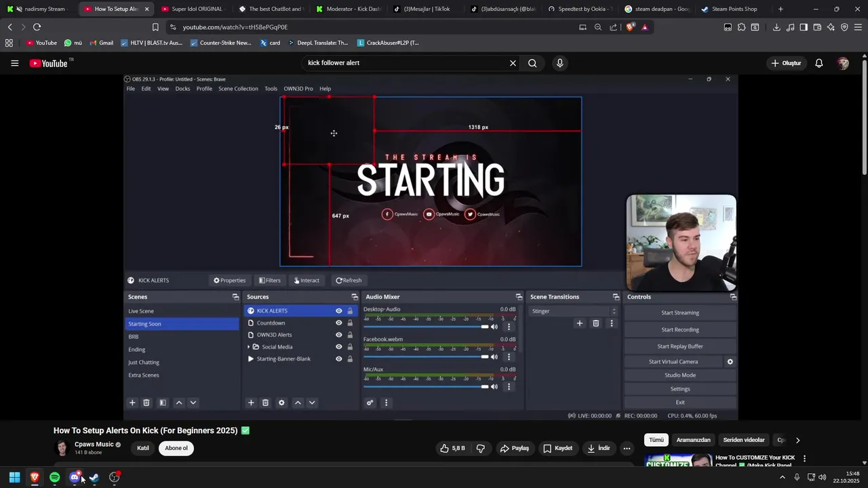Image resolution: width=868 pixels, height=488 pixels.
Task: Open the Extensions puzzle-piece icon
Action: click(x=741, y=27)
